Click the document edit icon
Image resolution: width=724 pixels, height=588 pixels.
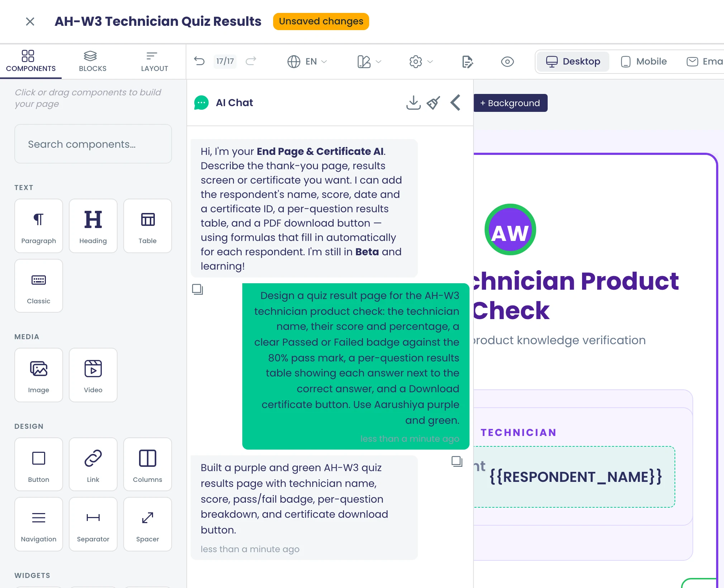click(x=467, y=62)
